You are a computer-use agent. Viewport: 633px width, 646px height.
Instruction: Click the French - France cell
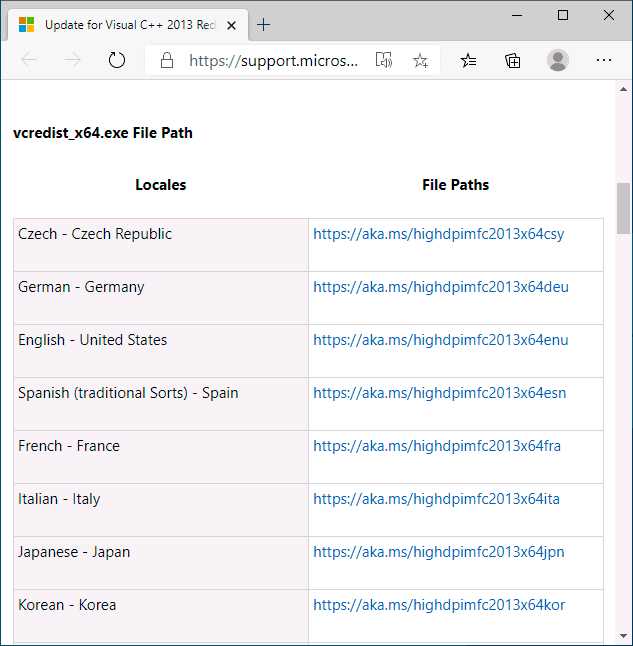tap(161, 457)
